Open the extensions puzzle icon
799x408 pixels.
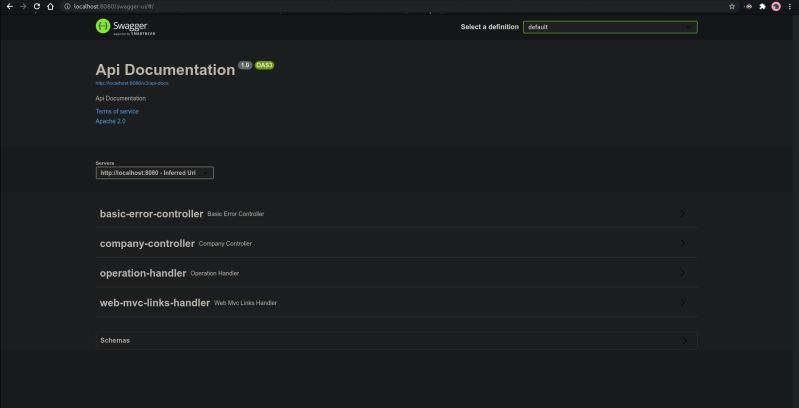(x=762, y=7)
